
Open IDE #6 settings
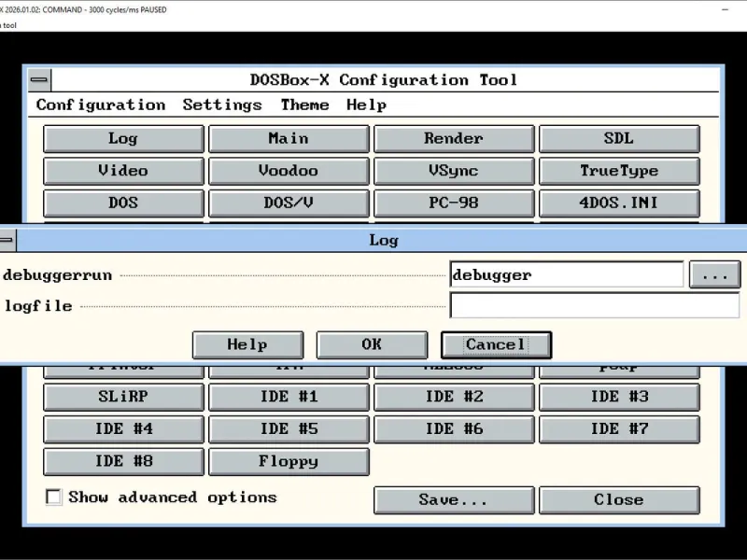(x=454, y=429)
